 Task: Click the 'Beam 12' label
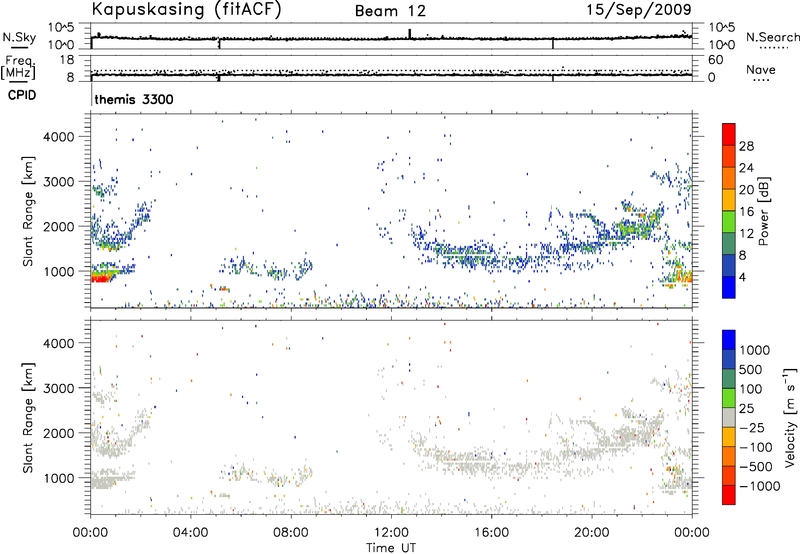point(390,11)
